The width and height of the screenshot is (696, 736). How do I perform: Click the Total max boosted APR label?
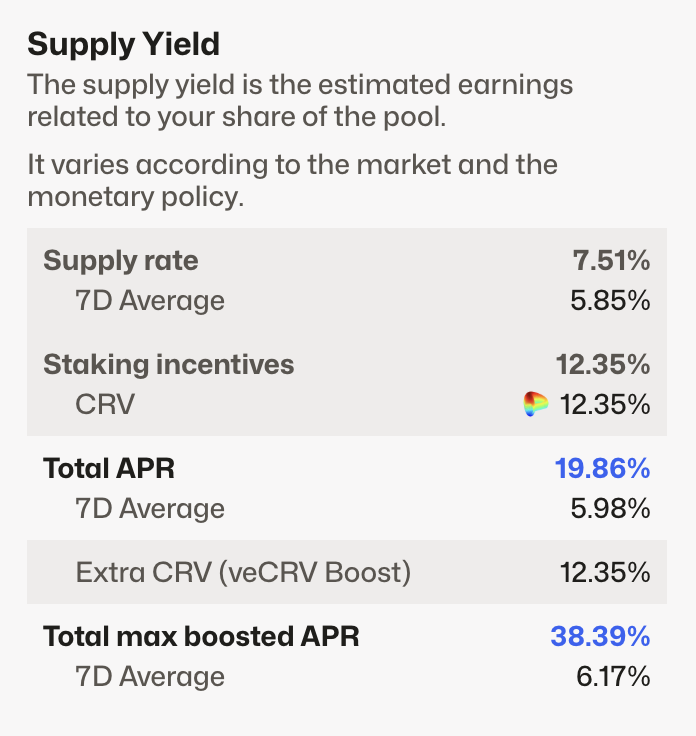click(200, 636)
